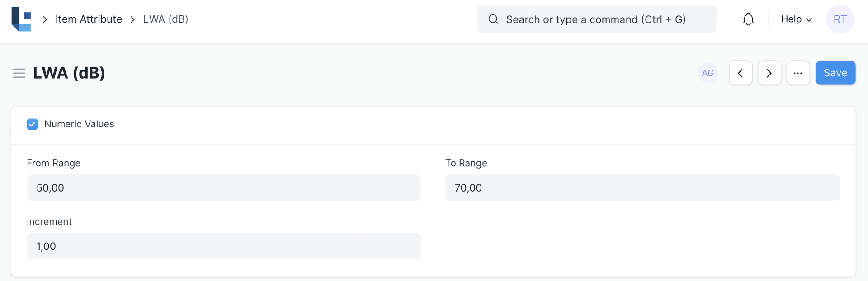The width and height of the screenshot is (868, 281).
Task: Navigate to Item Attribute breadcrumb
Action: pyautogui.click(x=89, y=19)
